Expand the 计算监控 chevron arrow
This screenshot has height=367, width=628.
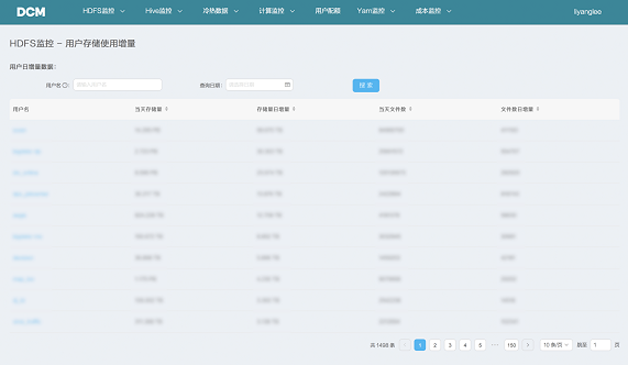pyautogui.click(x=292, y=11)
